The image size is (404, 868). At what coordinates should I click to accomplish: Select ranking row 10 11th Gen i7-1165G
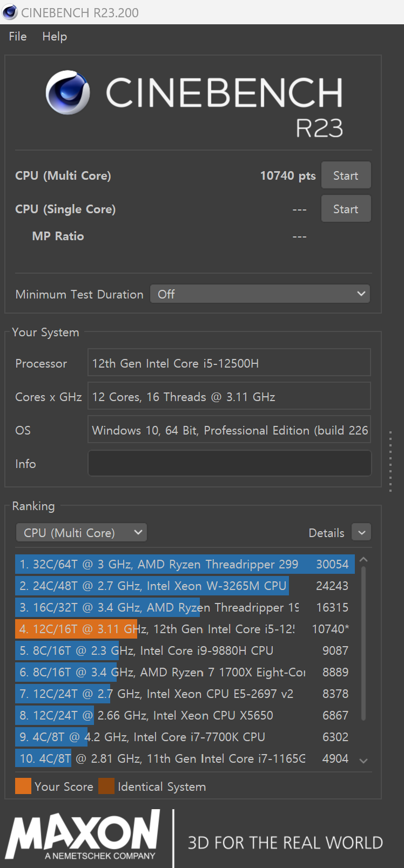click(185, 758)
